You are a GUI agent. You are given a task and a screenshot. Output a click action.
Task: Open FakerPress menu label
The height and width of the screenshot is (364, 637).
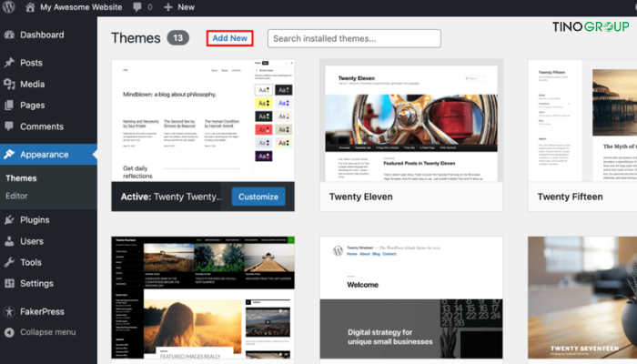42,311
